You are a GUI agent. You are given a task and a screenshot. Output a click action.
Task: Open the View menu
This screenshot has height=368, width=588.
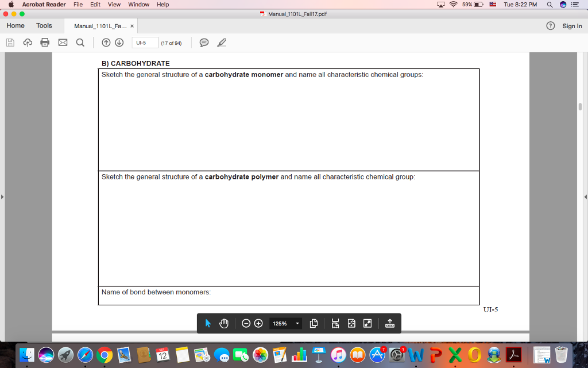coord(114,4)
